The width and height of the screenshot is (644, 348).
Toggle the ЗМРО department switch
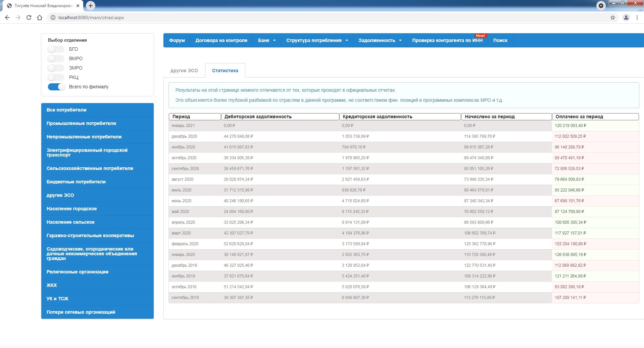[x=56, y=68]
